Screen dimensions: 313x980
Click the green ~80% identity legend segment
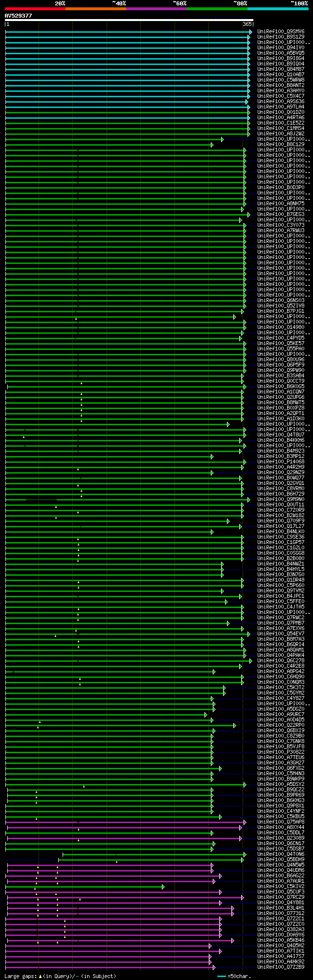pos(217,9)
